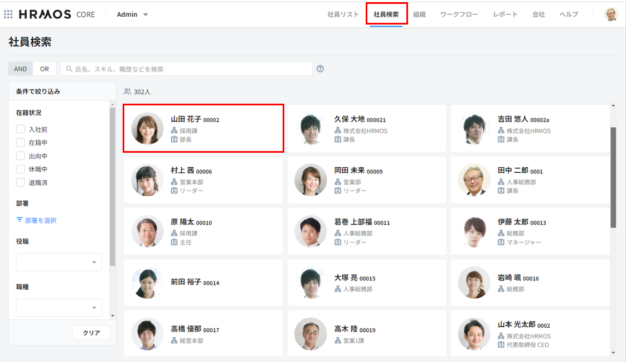This screenshot has height=364, width=626.
Task: Click the 302人 people count icon
Action: coord(128,91)
